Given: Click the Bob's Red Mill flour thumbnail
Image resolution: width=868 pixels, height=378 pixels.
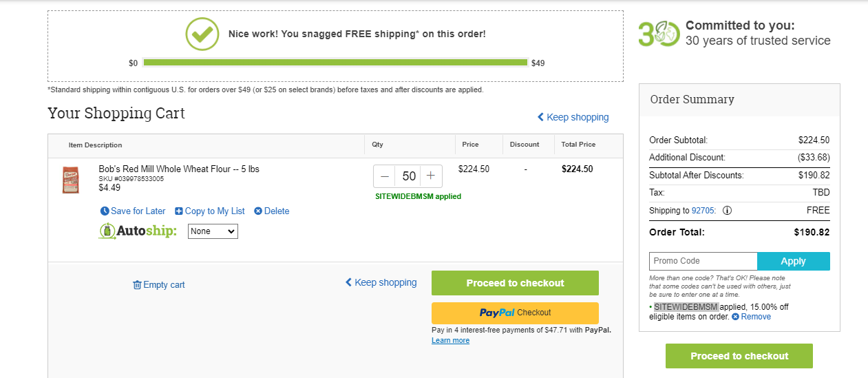Looking at the screenshot, I should pyautogui.click(x=71, y=180).
